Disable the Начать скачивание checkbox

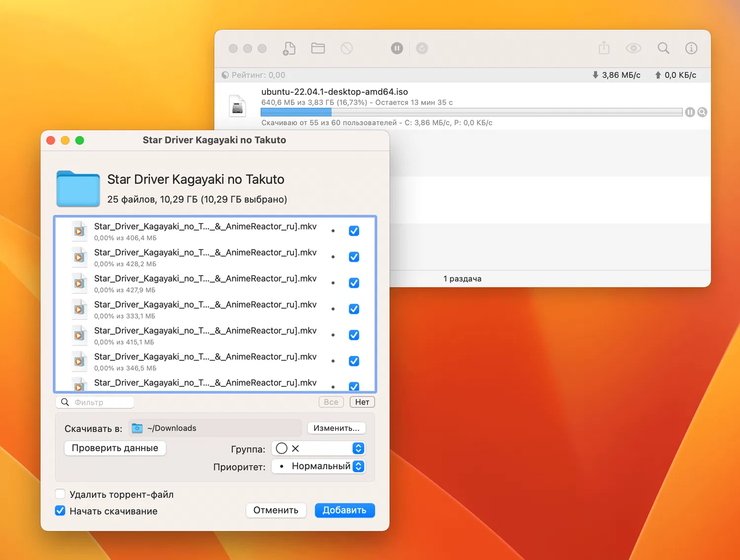(x=60, y=511)
